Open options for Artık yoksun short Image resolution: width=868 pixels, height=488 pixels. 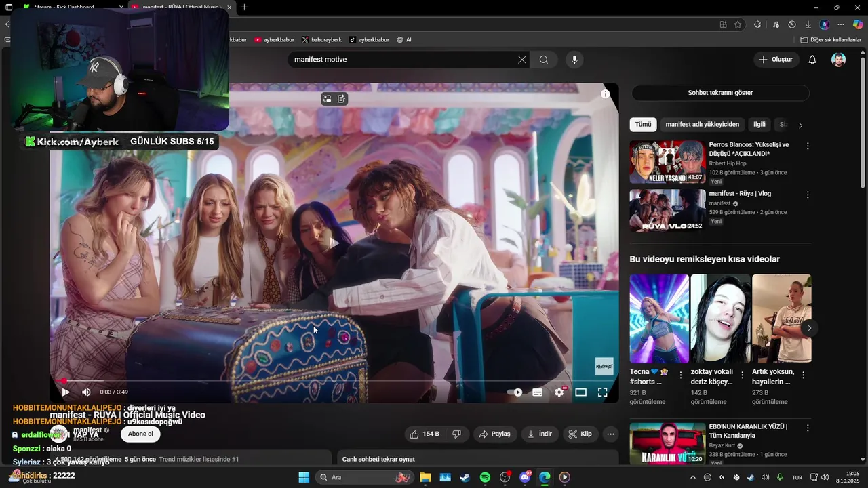tap(804, 375)
